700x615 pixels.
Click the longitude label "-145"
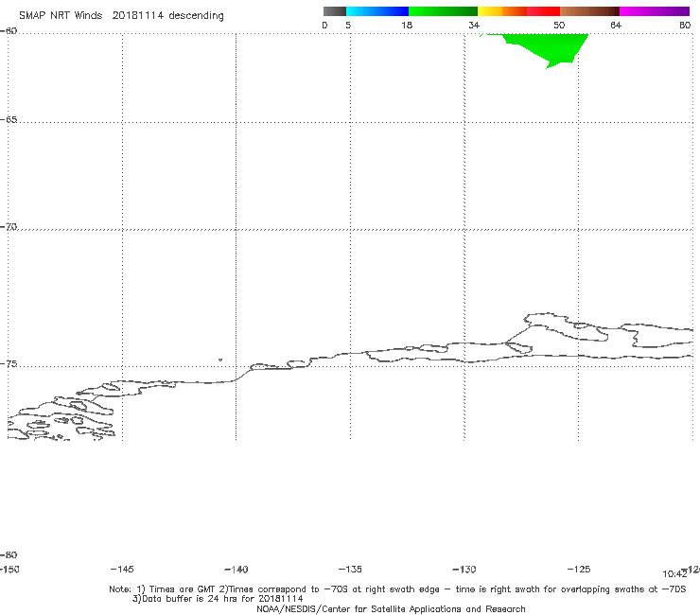pos(122,569)
